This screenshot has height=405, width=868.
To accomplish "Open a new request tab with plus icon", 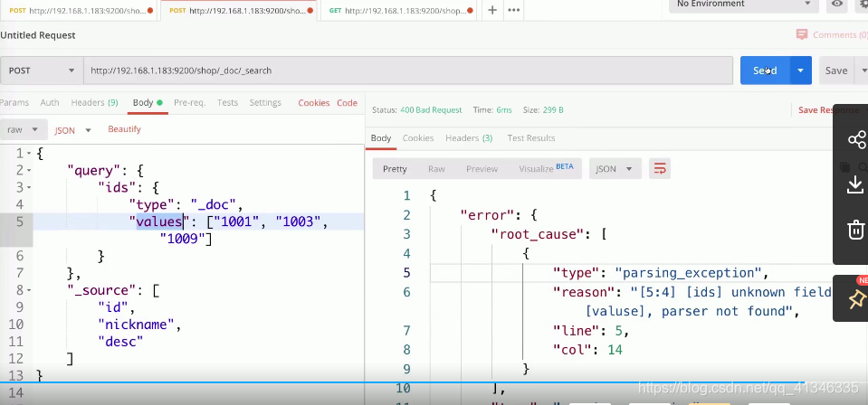I will pos(492,10).
